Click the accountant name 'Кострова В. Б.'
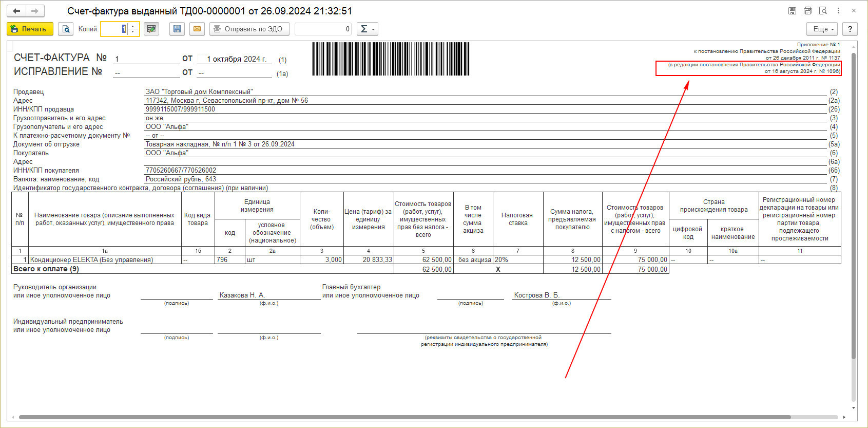The height and width of the screenshot is (428, 868). point(536,295)
